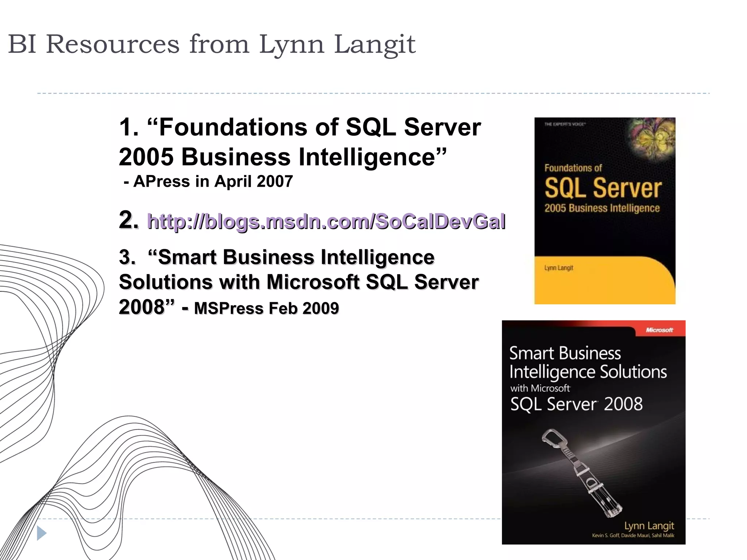The image size is (747, 560).
Task: Click the Foundations of SQL Server book cover
Action: 605,211
